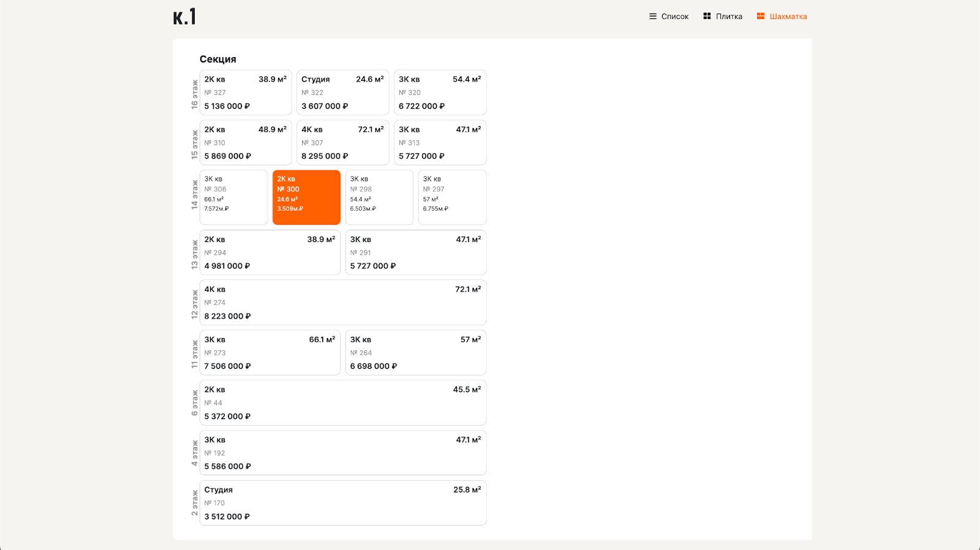Click area 45.5 м² value
Viewport: 980px width, 550px height.
[467, 390]
